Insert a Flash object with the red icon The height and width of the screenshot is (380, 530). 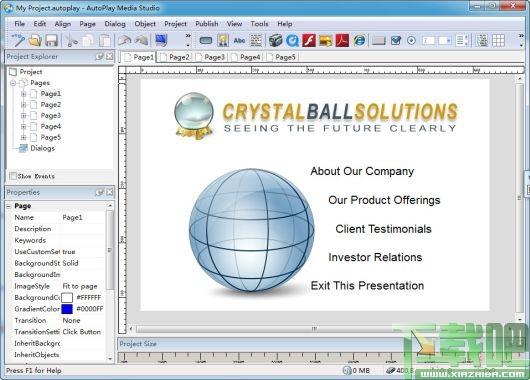click(x=309, y=41)
